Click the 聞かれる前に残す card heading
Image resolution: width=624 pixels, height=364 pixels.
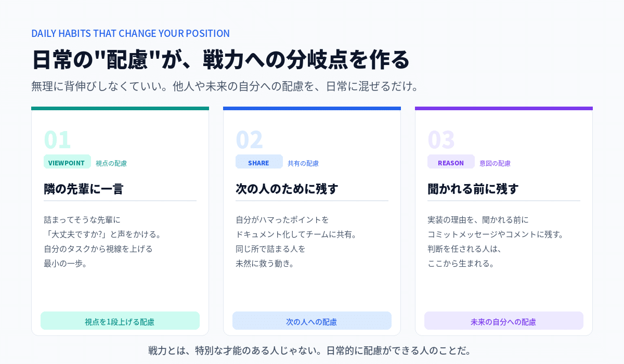point(473,188)
